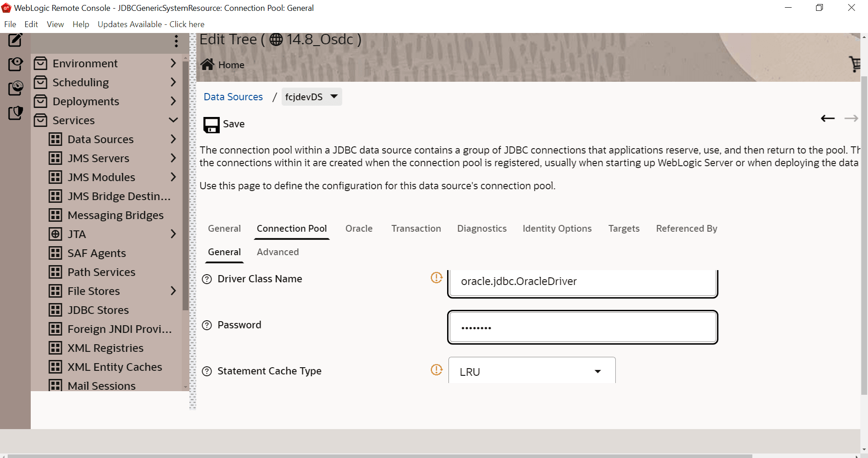Viewport: 868px width, 458px height.
Task: Click Updates Available - Click here
Action: pos(151,24)
